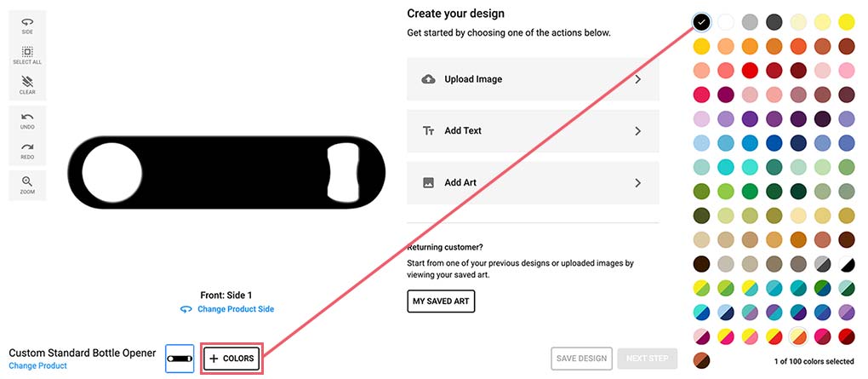The height and width of the screenshot is (379, 868).
Task: Click the 'Custom Standard Bottle Opener' title
Action: tap(83, 353)
